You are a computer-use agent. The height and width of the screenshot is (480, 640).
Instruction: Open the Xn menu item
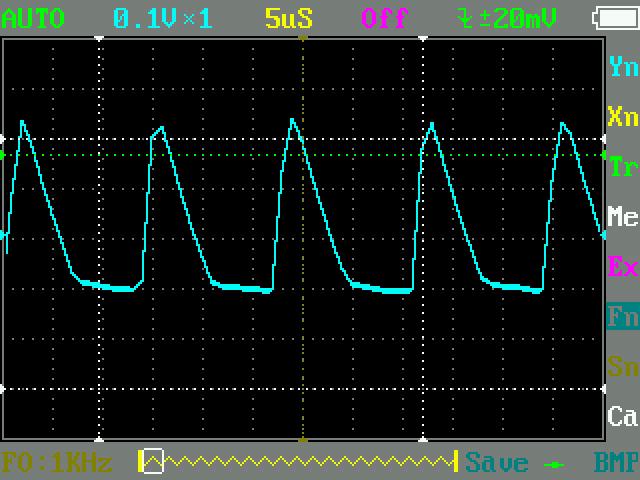pyautogui.click(x=623, y=116)
